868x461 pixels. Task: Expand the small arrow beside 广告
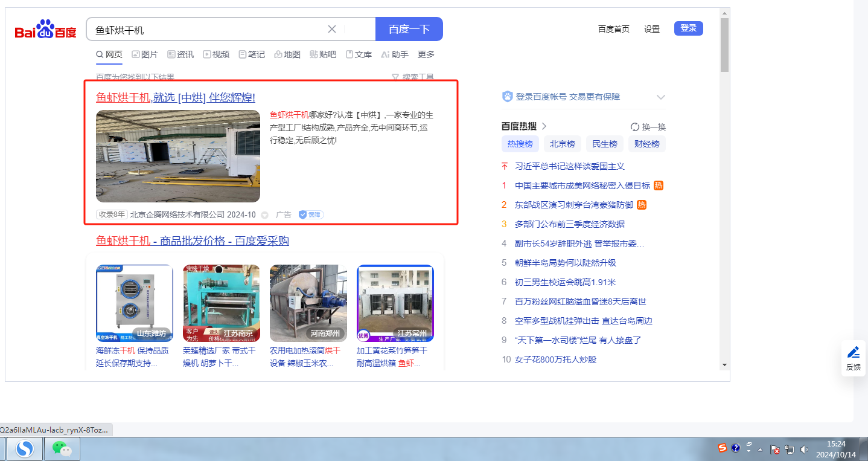(264, 215)
